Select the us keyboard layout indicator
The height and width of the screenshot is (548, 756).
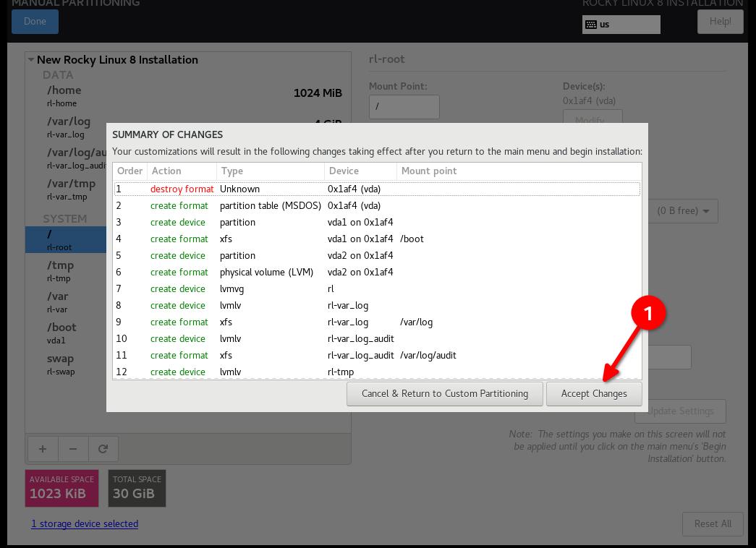(621, 24)
